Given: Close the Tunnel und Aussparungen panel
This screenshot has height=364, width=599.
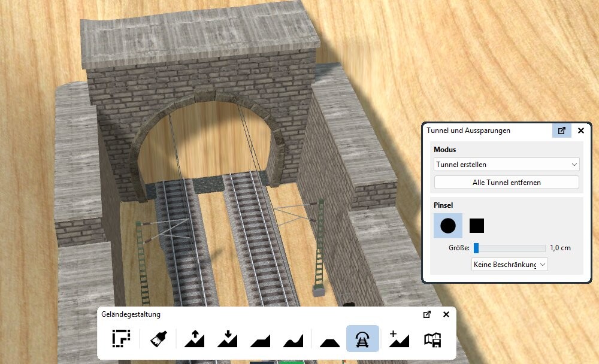Looking at the screenshot, I should pyautogui.click(x=581, y=131).
